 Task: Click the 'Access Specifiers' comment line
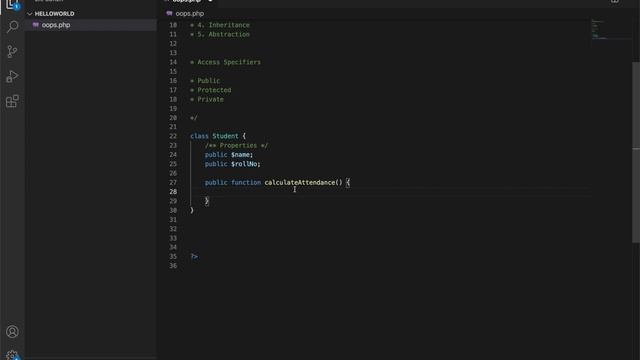point(225,62)
